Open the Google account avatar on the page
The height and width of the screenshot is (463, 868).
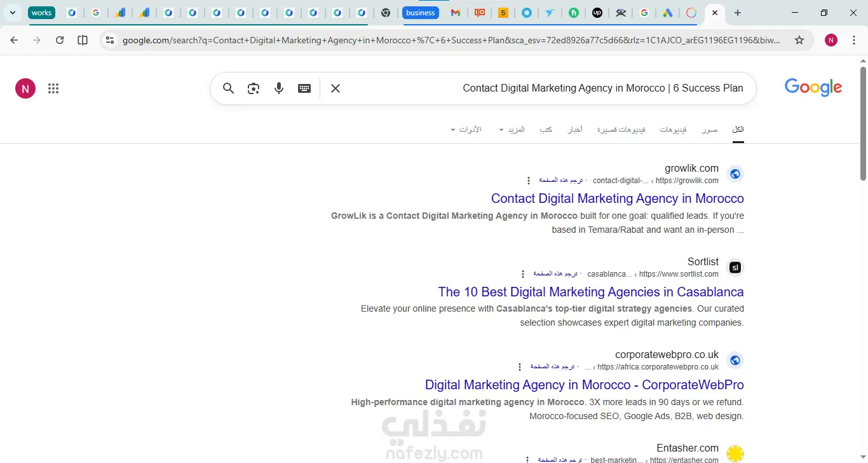click(25, 89)
